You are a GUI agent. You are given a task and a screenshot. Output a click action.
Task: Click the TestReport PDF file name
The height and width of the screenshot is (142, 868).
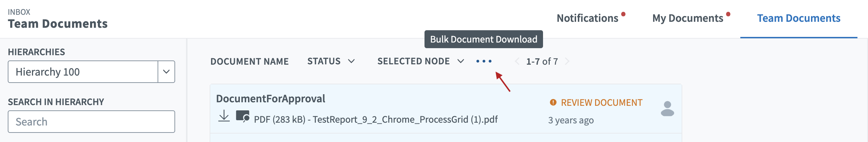click(x=405, y=120)
